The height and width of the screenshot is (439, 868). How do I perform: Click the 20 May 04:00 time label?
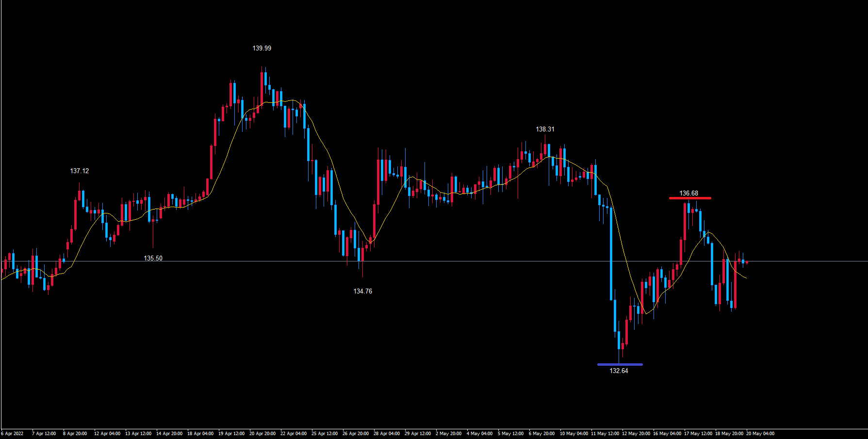coord(760,434)
